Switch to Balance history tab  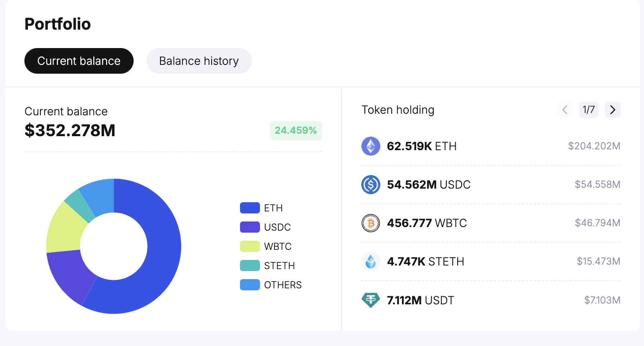point(199,61)
